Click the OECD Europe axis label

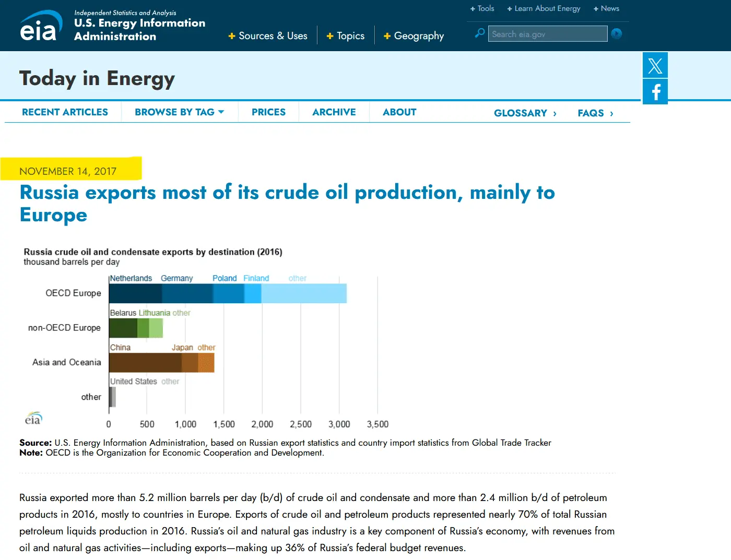click(74, 293)
